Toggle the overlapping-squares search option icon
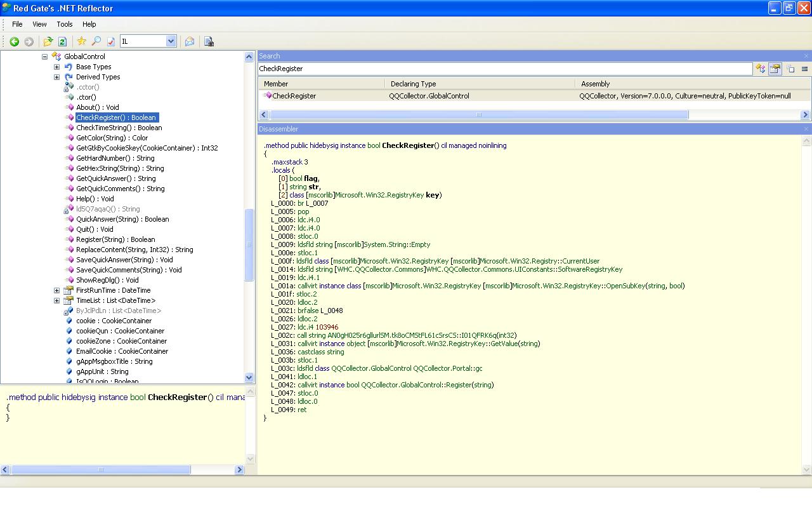Viewport: 812px width, 508px height. (790, 69)
